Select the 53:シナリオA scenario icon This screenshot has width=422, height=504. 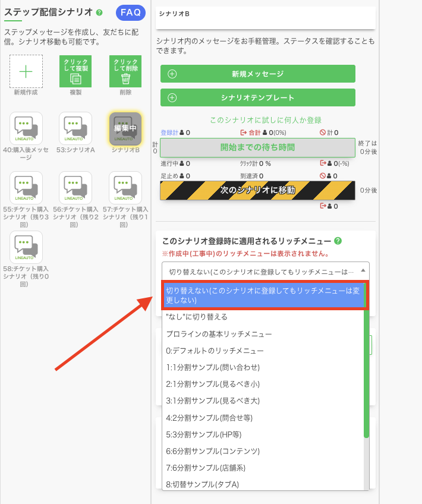click(75, 129)
